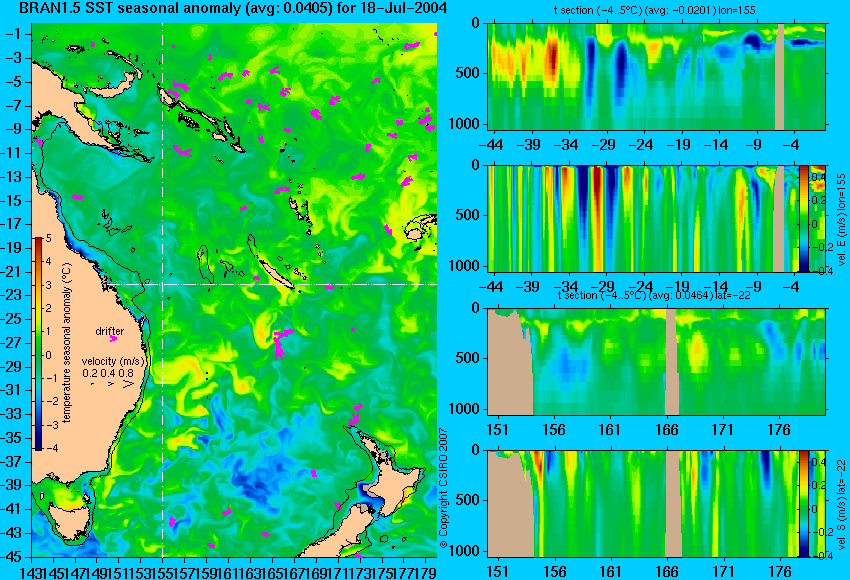
Task: Click the 'drifter' legend label
Action: [x=110, y=331]
